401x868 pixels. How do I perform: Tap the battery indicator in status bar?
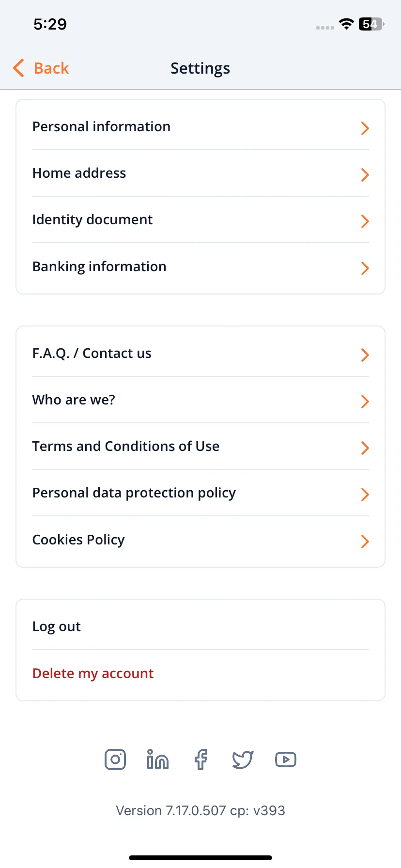(x=371, y=24)
